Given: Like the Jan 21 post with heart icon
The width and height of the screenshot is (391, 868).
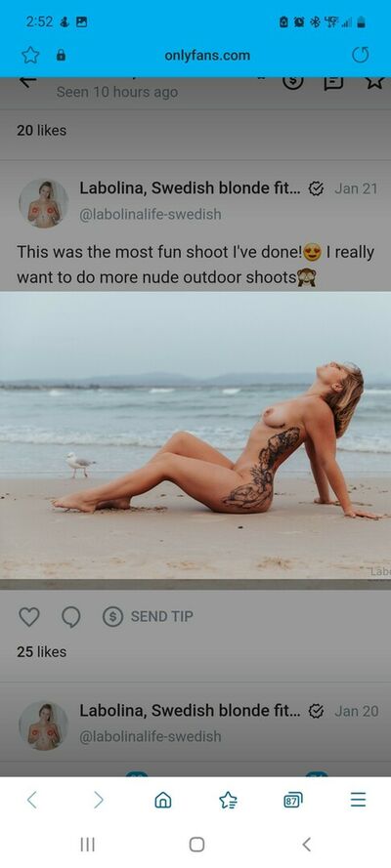Looking at the screenshot, I should coord(28,617).
